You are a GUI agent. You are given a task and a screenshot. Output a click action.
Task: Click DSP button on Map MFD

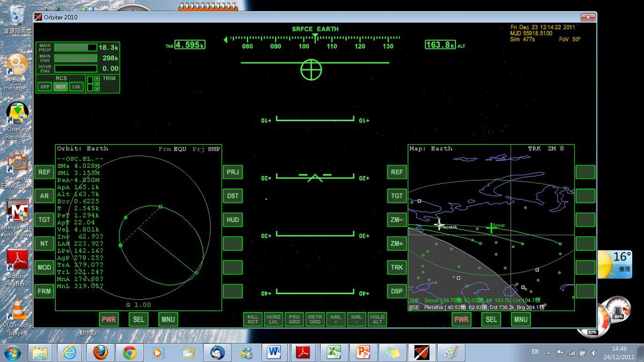point(397,291)
